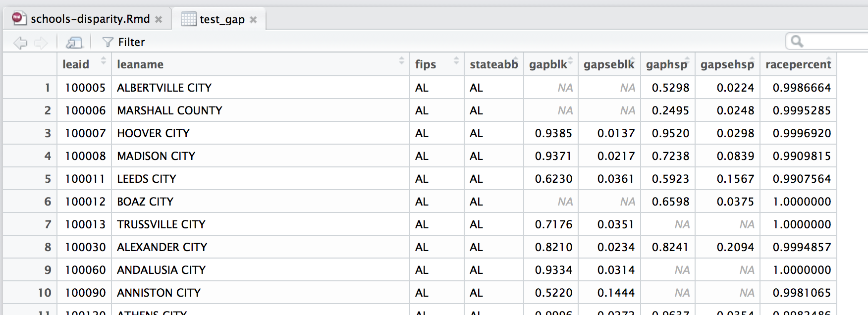Sort by leaid column arrows
Screen dimensions: 868x315
[104, 61]
